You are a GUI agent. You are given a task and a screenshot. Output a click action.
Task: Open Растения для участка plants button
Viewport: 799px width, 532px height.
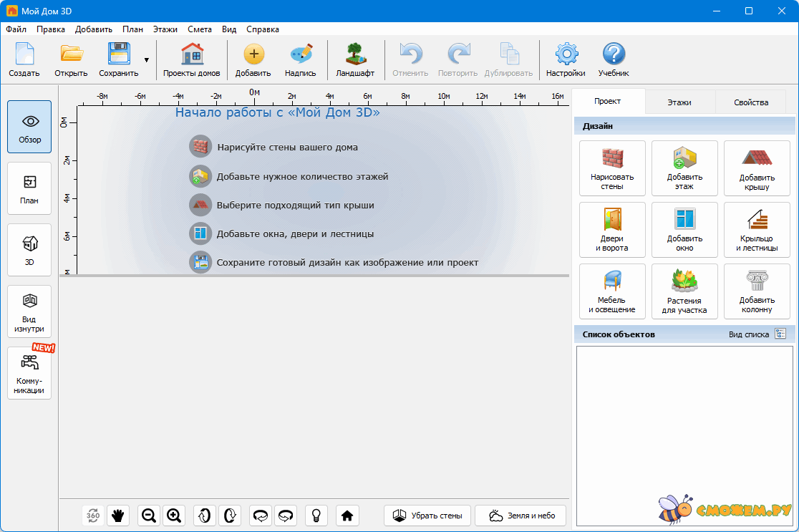(x=684, y=291)
